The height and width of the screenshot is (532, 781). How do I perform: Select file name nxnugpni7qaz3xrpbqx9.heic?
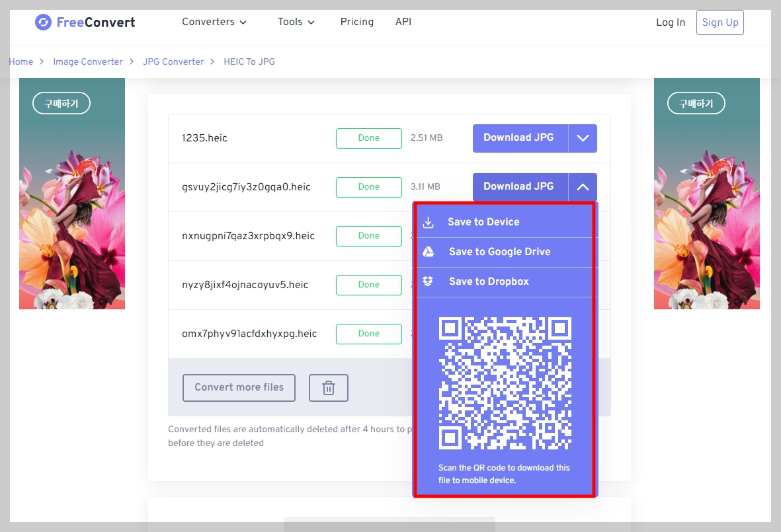point(248,236)
